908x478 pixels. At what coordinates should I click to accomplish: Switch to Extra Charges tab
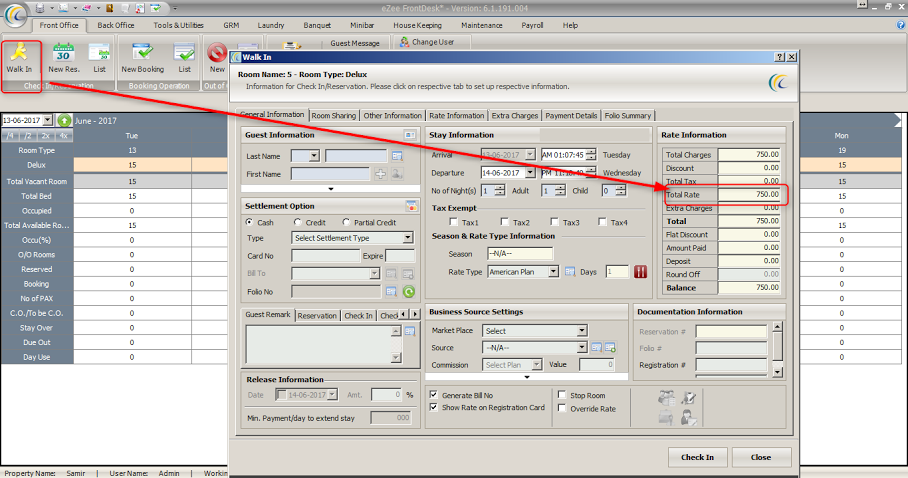[515, 115]
